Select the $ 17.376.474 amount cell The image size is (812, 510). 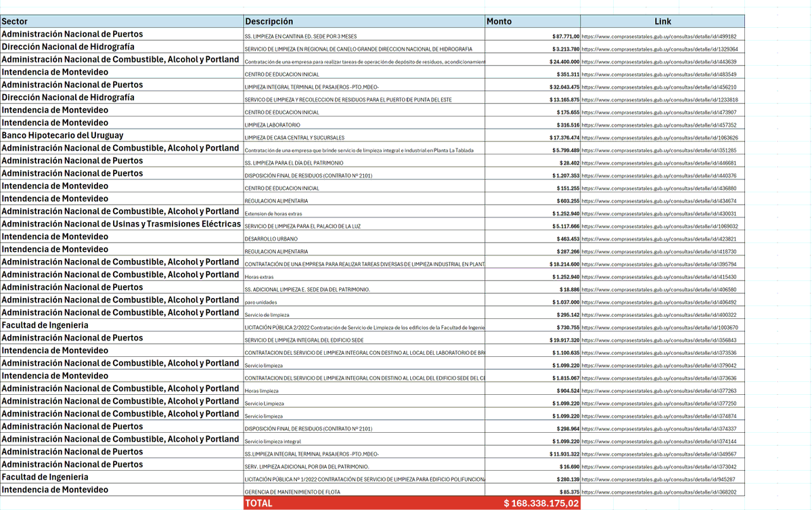pos(533,135)
